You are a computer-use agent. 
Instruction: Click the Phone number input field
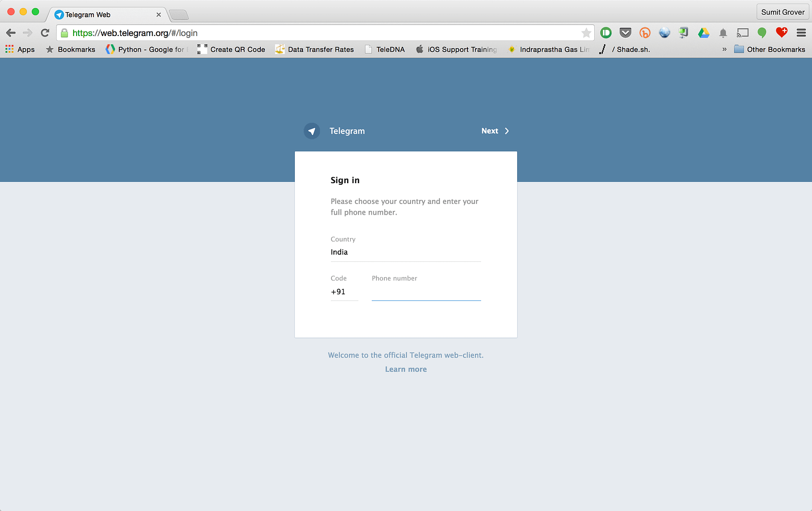click(426, 292)
